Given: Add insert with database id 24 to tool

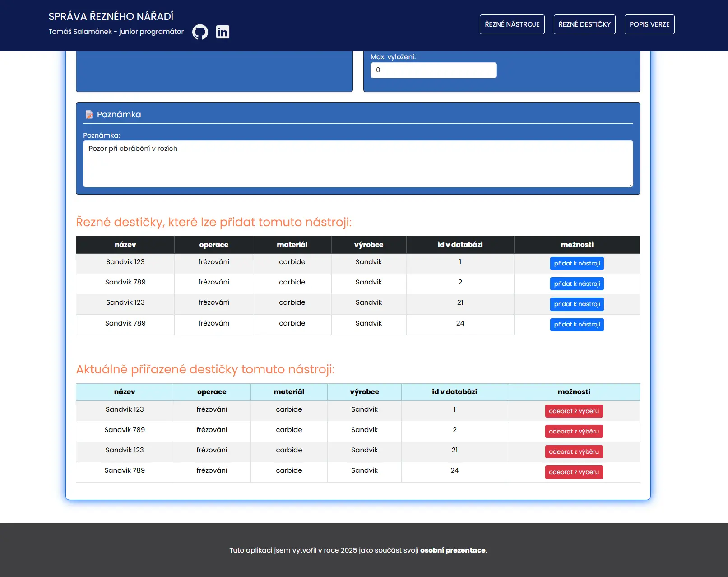Looking at the screenshot, I should pyautogui.click(x=577, y=325).
